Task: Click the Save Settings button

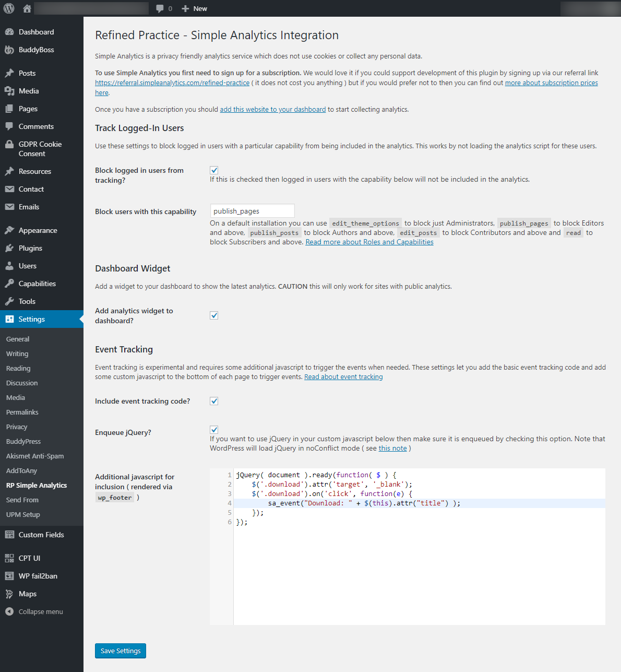Action: click(121, 651)
